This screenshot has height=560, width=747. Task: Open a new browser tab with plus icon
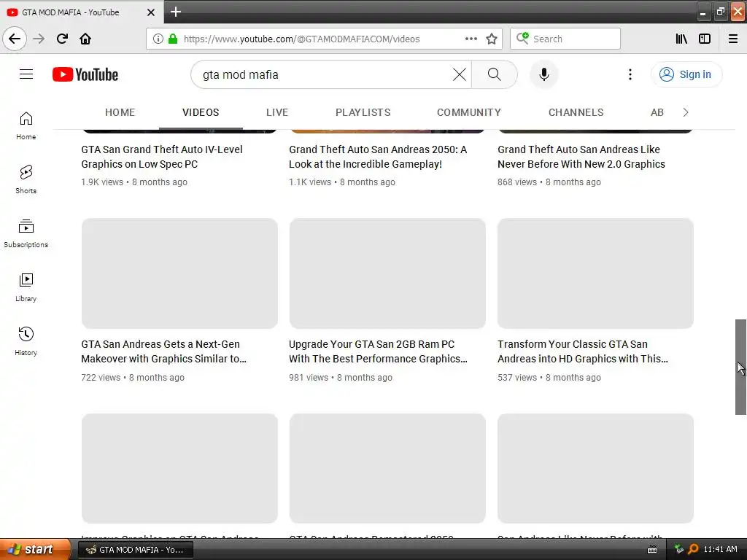click(x=176, y=12)
